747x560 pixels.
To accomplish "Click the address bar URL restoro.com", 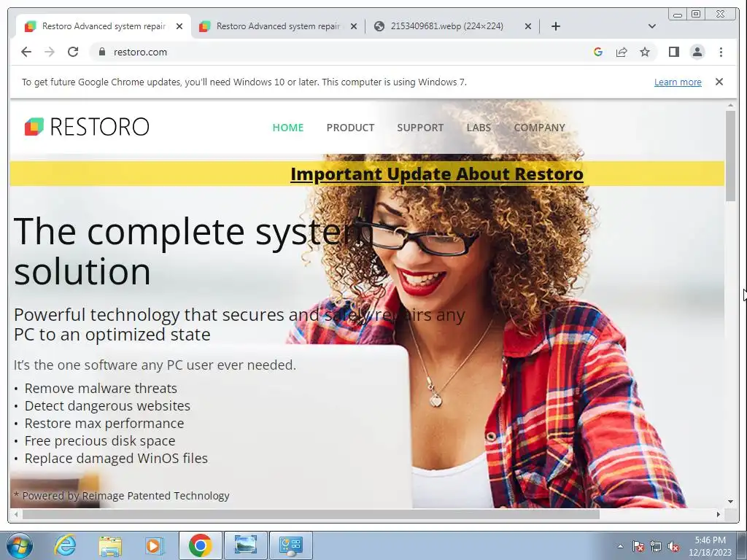I will point(140,52).
